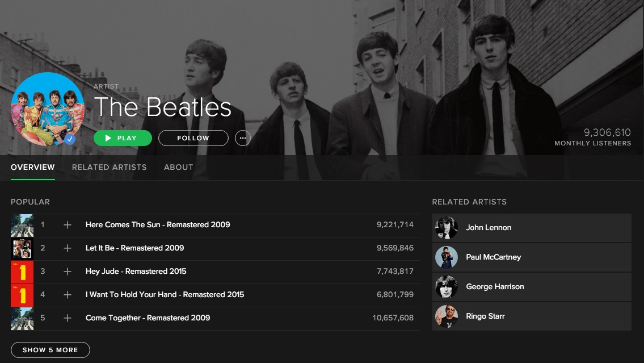Expand the list with Show 5 More
Viewport: 644px width, 363px height.
tap(50, 350)
